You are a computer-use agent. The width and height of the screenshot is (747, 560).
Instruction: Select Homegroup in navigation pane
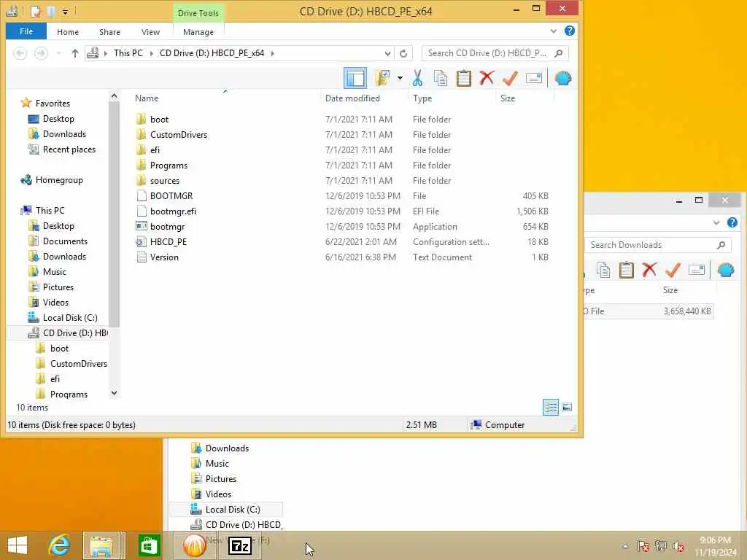coord(59,180)
